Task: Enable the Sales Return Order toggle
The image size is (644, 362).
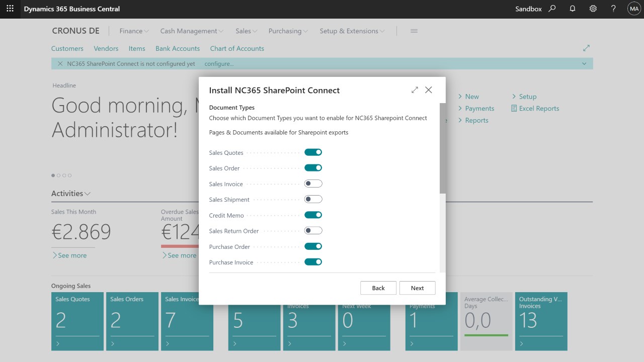Action: pyautogui.click(x=313, y=231)
